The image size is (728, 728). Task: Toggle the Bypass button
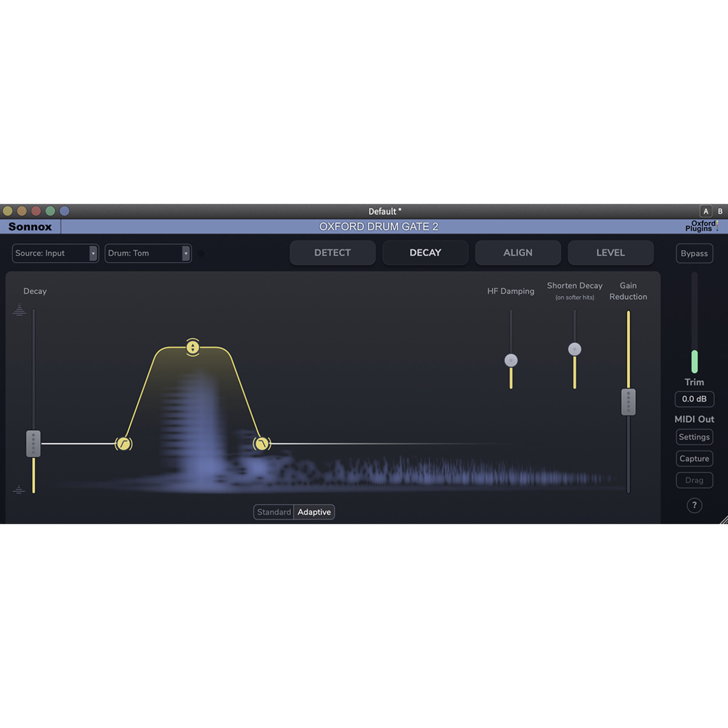coord(694,254)
